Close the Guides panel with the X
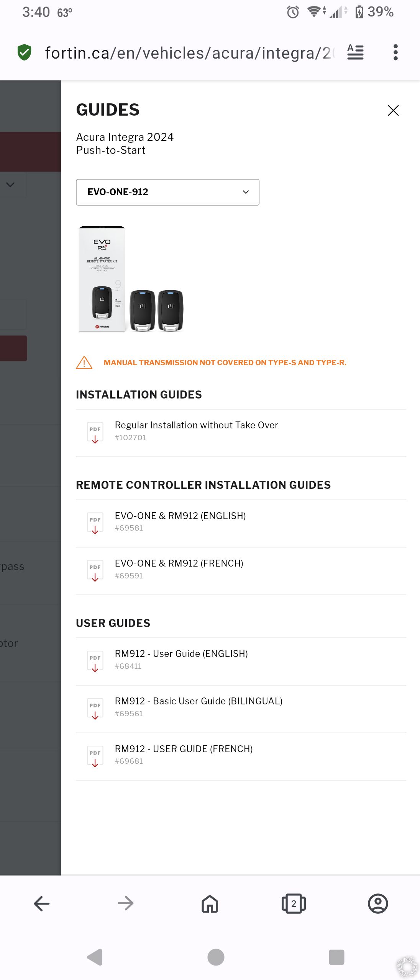The width and height of the screenshot is (420, 980). point(393,110)
